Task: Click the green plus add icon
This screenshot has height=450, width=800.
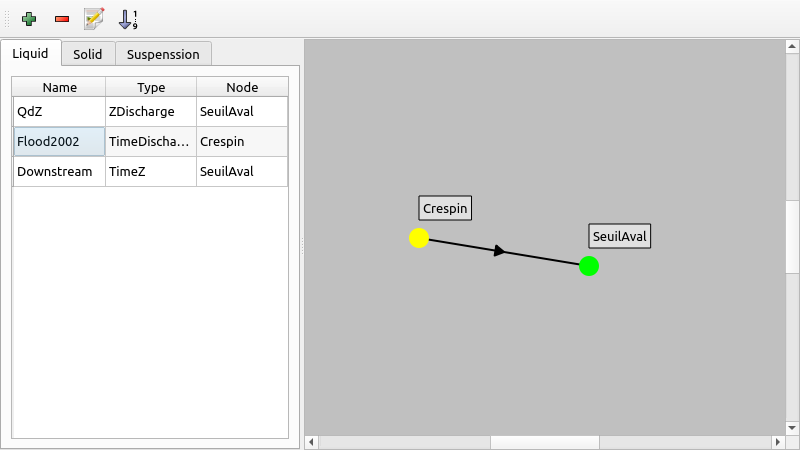Action: coord(29,18)
